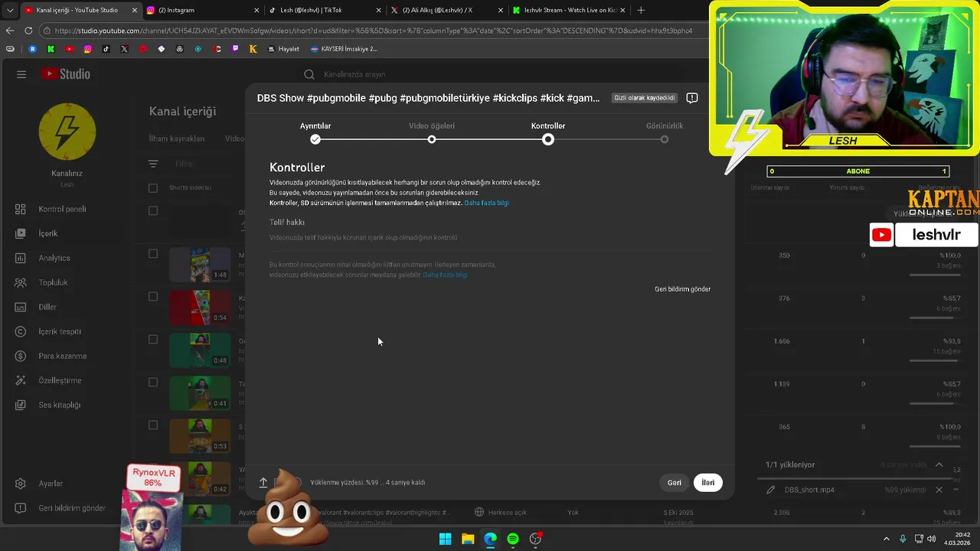
Task: Cancel the DBS_short.mp4 upload
Action: 939,490
